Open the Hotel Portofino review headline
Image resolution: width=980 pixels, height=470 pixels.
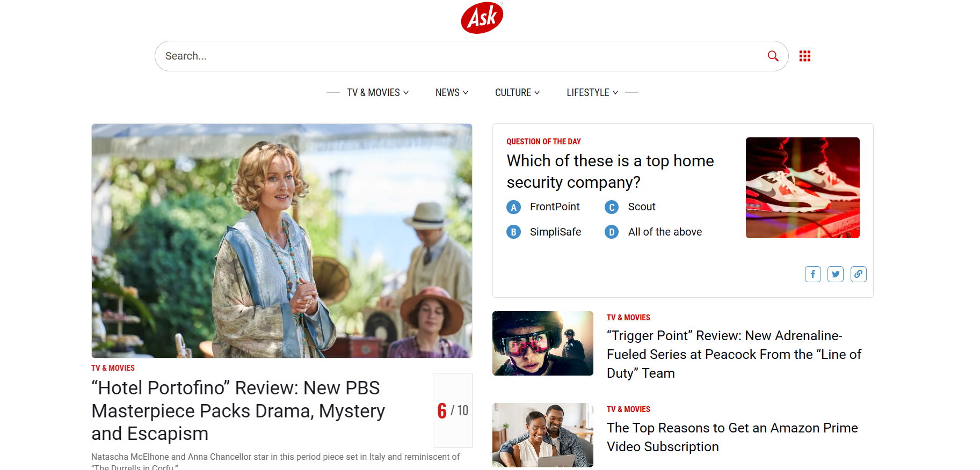[238, 410]
